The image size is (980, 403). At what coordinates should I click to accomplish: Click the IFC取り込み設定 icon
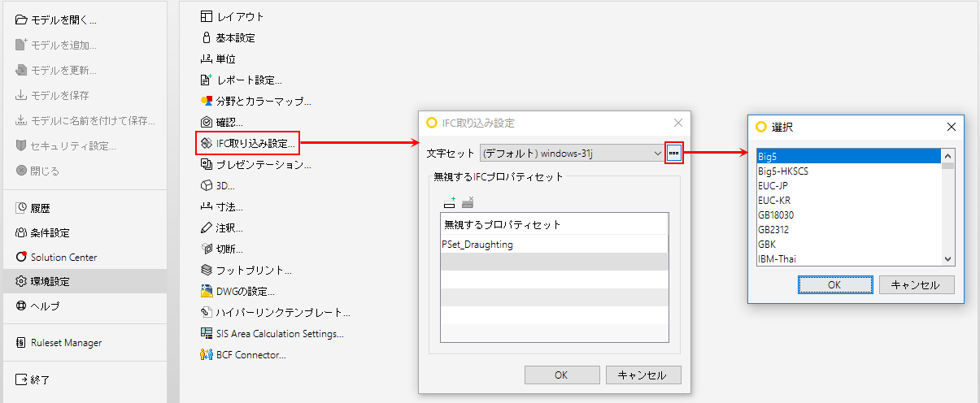pos(207,144)
